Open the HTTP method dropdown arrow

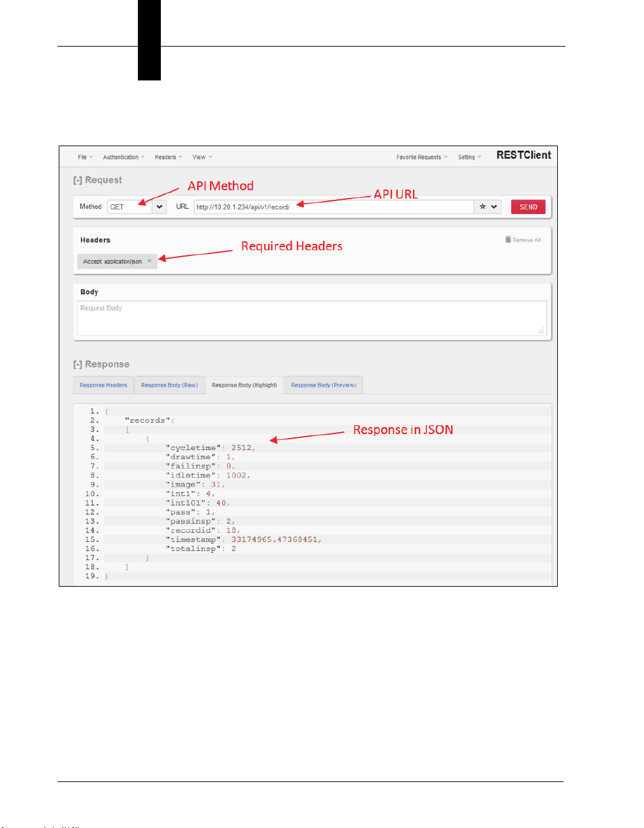(160, 207)
